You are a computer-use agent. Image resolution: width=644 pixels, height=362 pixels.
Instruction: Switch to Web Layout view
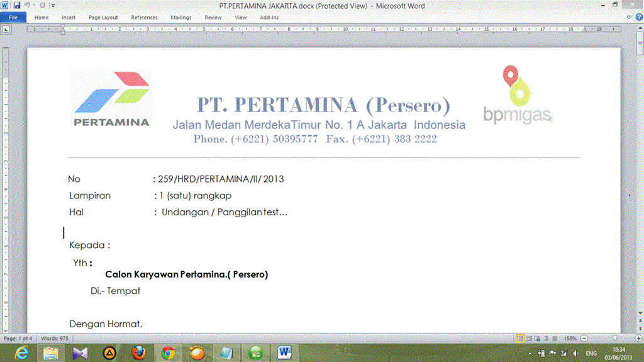537,339
